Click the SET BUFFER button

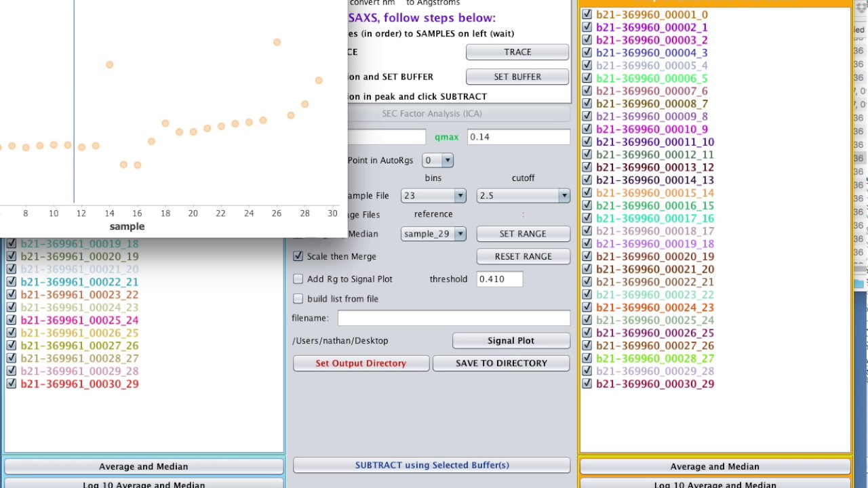coord(517,77)
